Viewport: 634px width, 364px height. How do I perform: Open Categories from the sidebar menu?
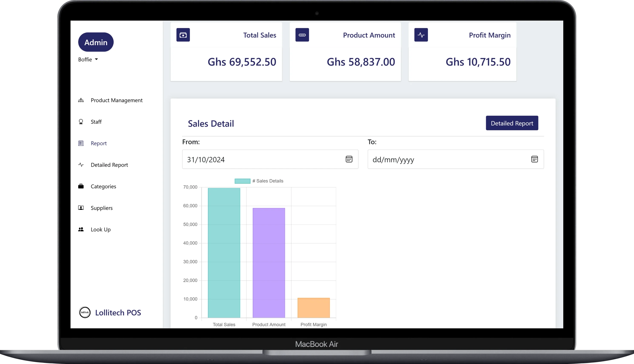(x=103, y=186)
